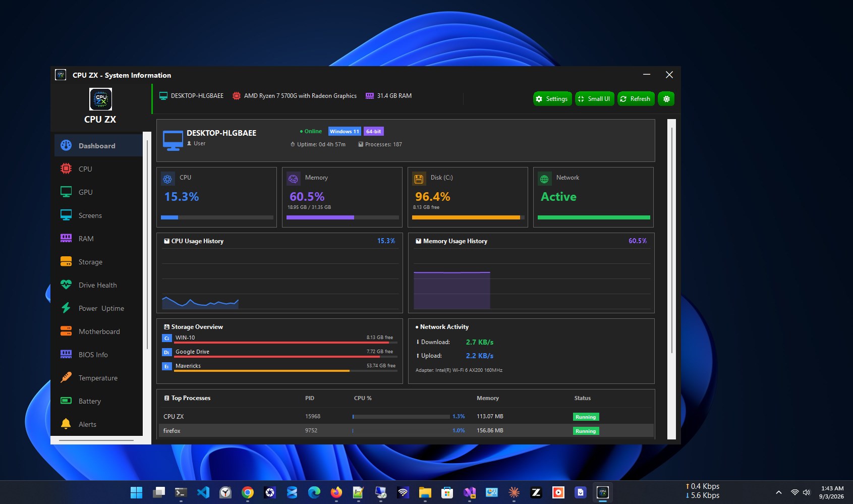Click the Windows 11 badge

pos(345,131)
